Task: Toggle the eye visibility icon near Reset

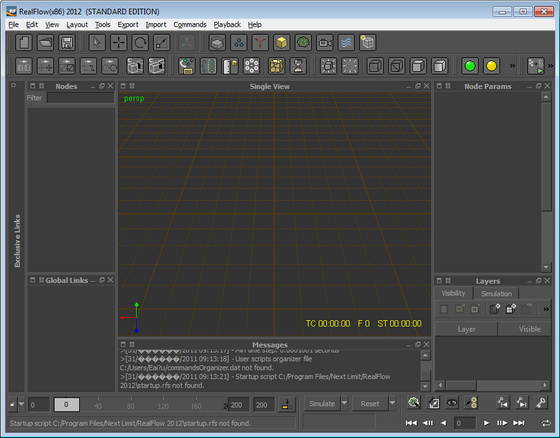Action: click(x=452, y=403)
